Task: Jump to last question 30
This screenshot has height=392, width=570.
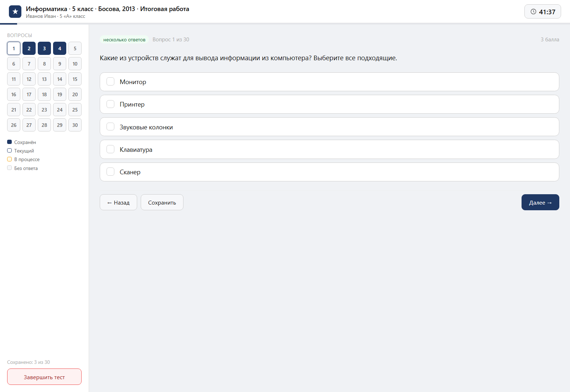Action: (x=75, y=125)
